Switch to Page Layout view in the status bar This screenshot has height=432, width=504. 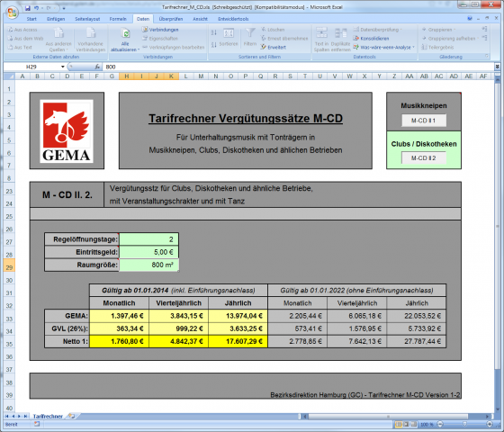[x=406, y=424]
